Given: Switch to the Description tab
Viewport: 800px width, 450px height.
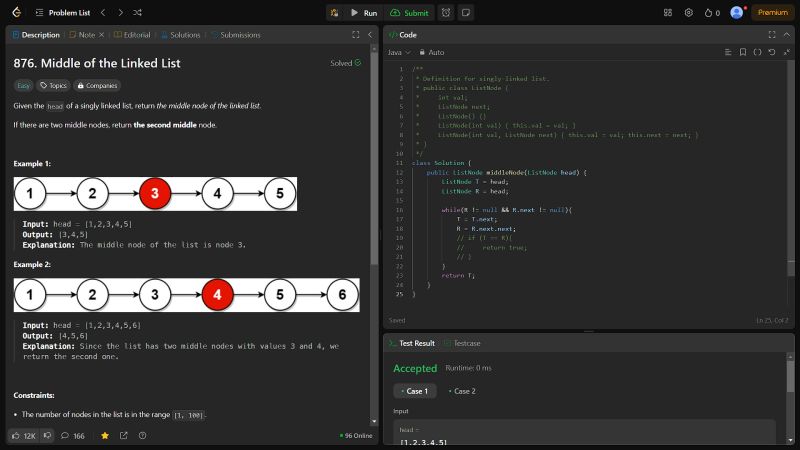Looking at the screenshot, I should [x=36, y=35].
